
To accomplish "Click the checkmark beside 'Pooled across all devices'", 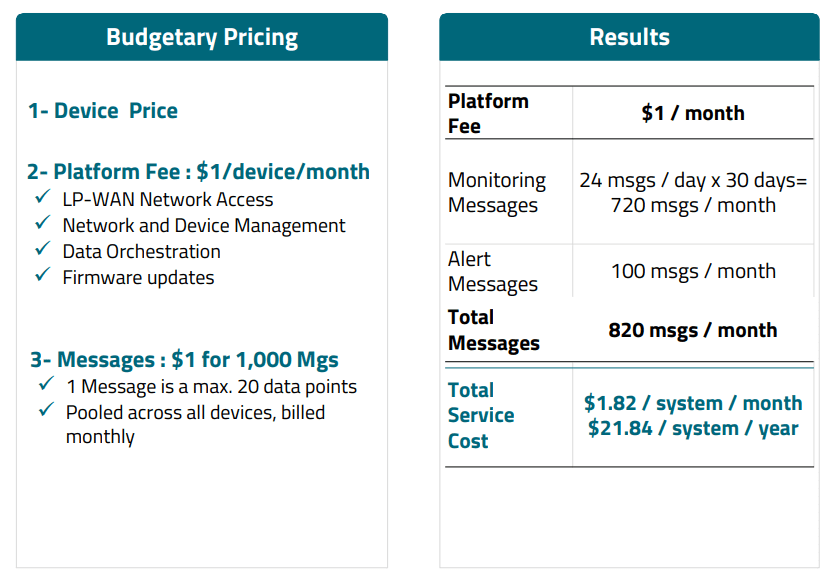I will (x=46, y=410).
